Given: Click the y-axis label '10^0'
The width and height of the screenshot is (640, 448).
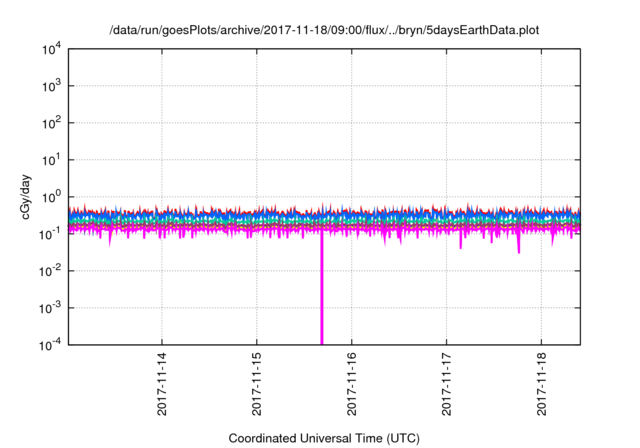Looking at the screenshot, I should click(x=52, y=197).
